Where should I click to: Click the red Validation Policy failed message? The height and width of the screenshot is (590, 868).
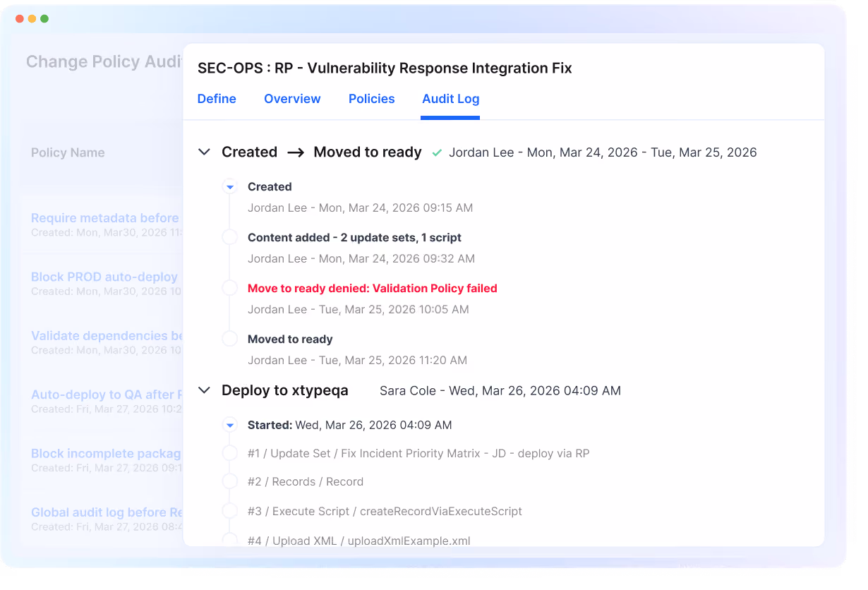click(x=373, y=289)
